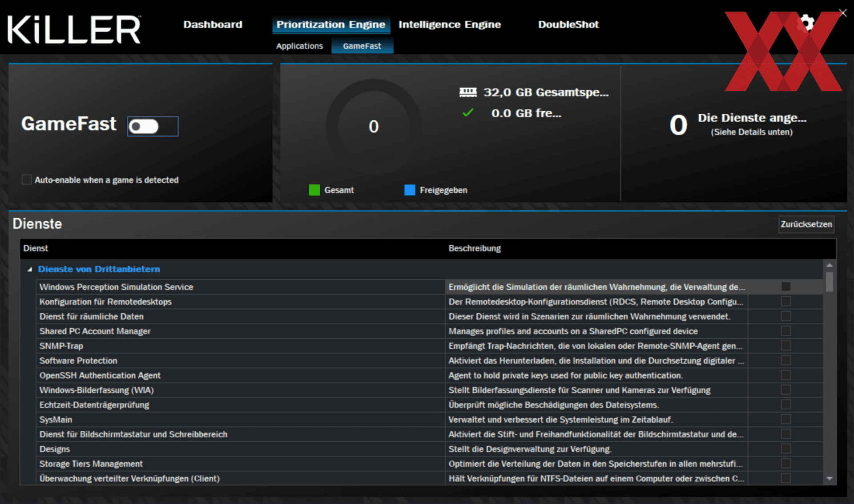The height and width of the screenshot is (504, 854).
Task: Click the green Gesamt legend swatch
Action: pyautogui.click(x=314, y=190)
